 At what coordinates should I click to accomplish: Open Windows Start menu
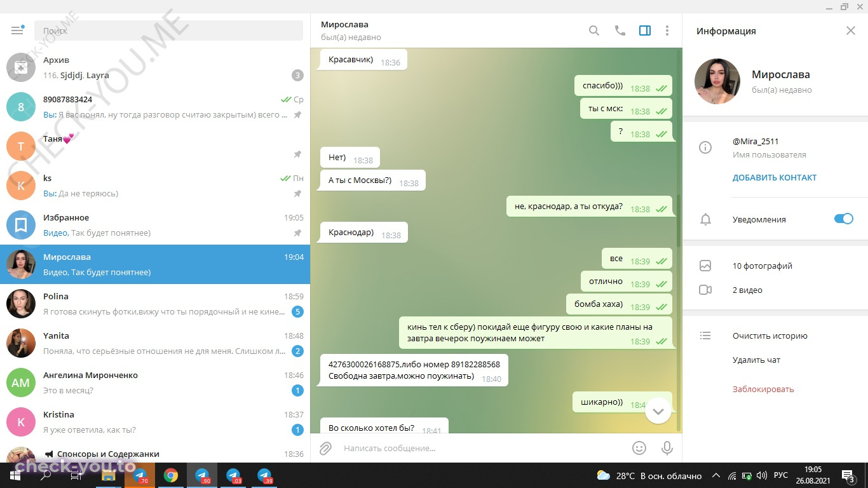click(15, 475)
